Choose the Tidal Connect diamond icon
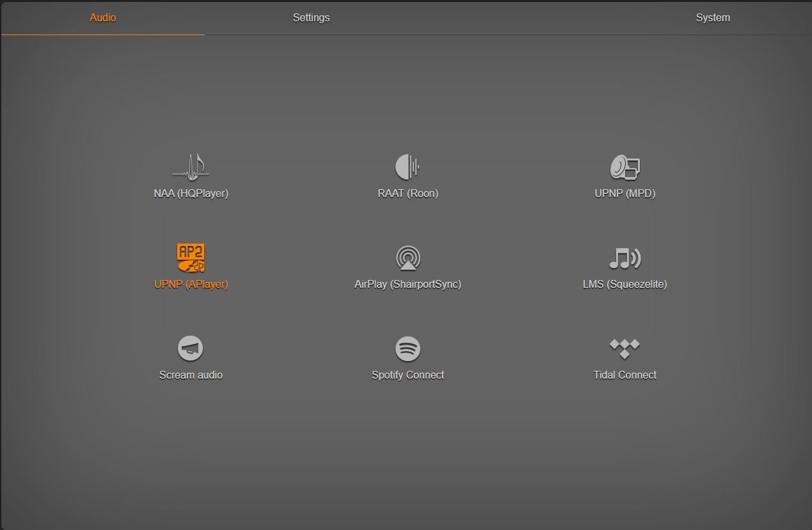The image size is (812, 530). point(625,348)
